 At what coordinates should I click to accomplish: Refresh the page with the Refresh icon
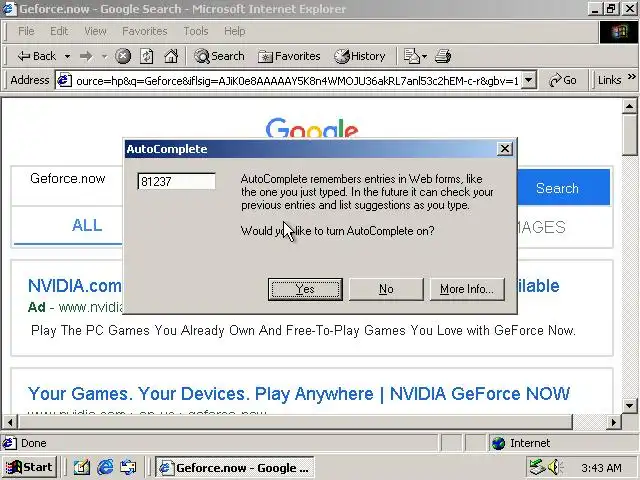[147, 56]
